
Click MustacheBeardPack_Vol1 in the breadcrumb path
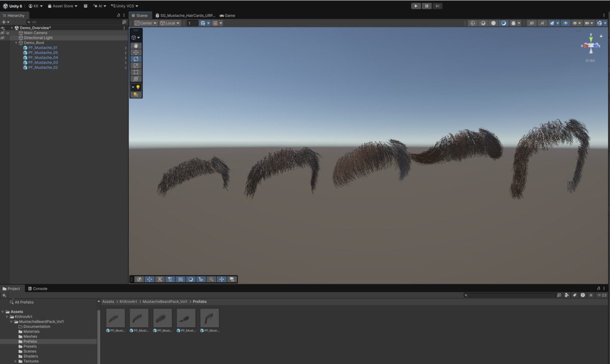(x=166, y=302)
